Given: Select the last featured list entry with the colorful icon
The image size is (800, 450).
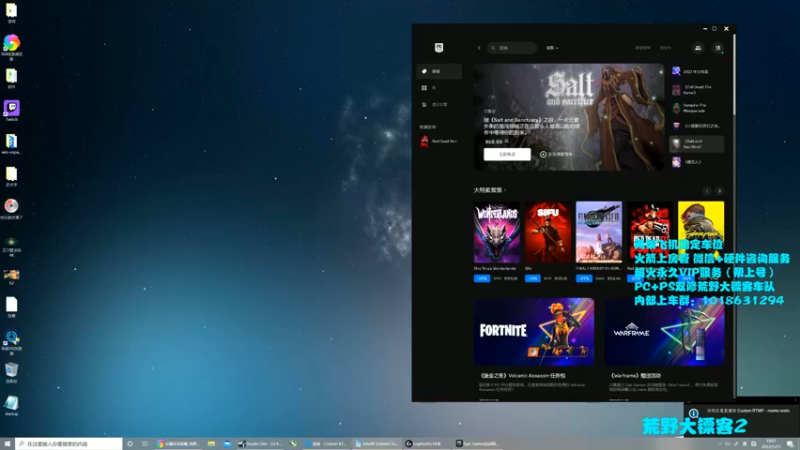Looking at the screenshot, I should [696, 162].
